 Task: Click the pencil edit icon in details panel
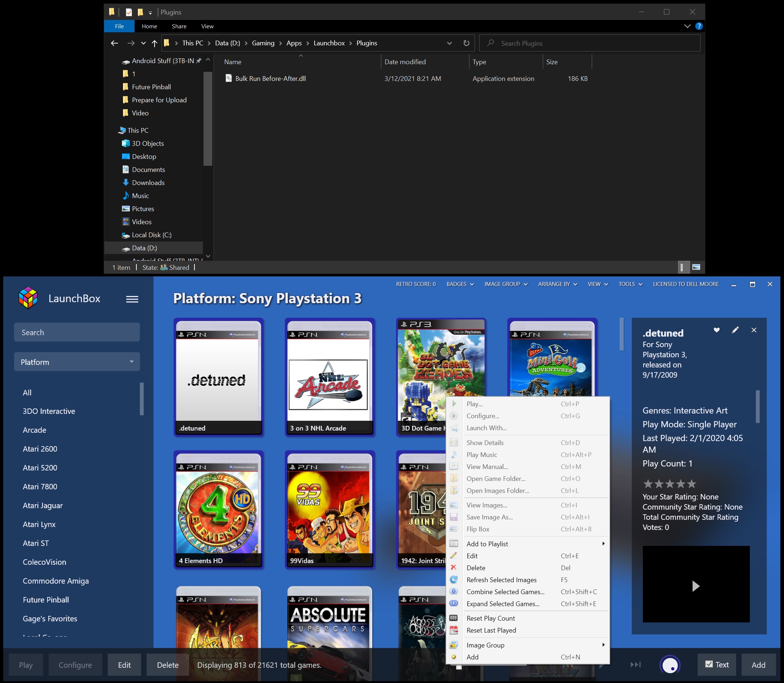[735, 330]
